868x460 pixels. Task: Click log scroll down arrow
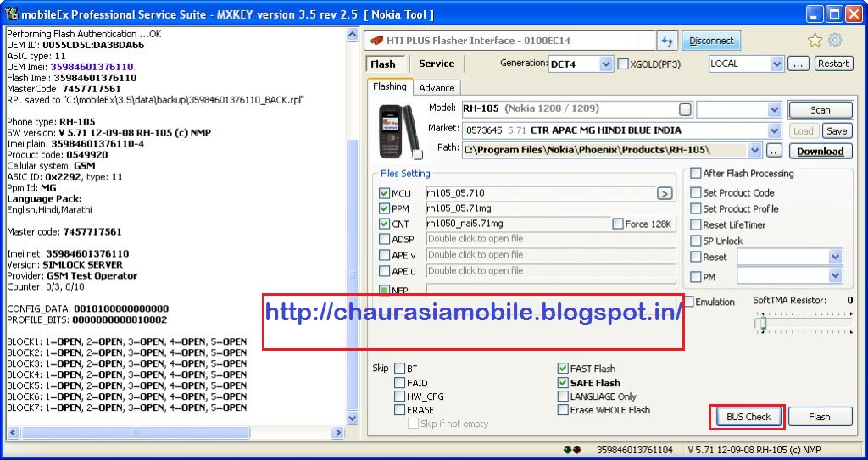coord(352,418)
